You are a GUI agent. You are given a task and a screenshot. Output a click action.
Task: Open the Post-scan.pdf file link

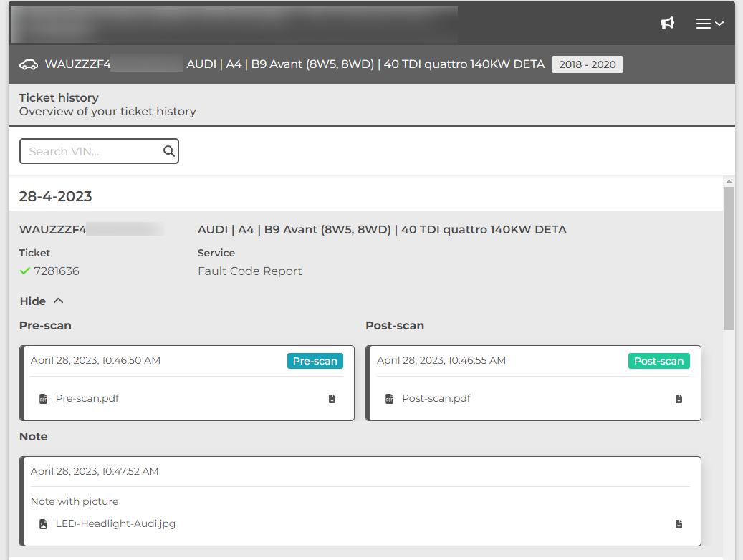point(436,398)
